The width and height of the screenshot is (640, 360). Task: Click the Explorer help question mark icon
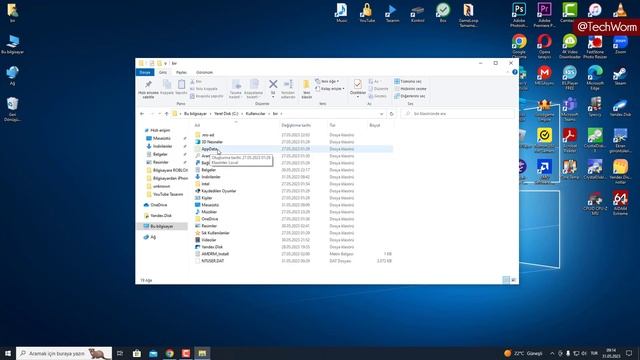pyautogui.click(x=515, y=72)
